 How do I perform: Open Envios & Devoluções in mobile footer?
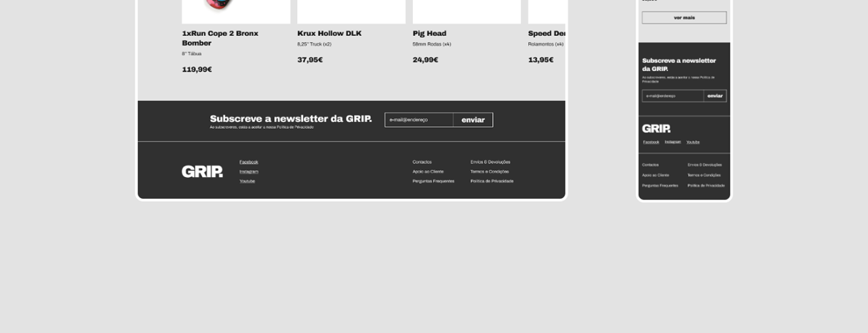(x=705, y=165)
